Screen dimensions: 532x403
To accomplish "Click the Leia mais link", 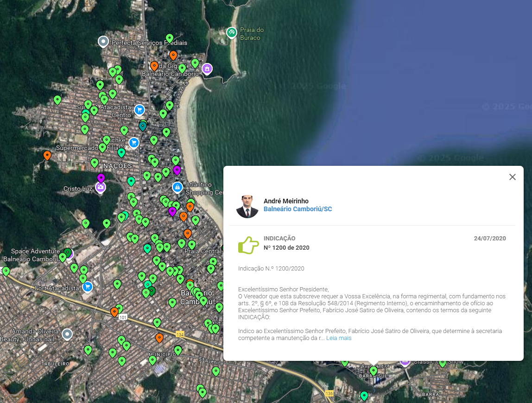I will pyautogui.click(x=338, y=338).
